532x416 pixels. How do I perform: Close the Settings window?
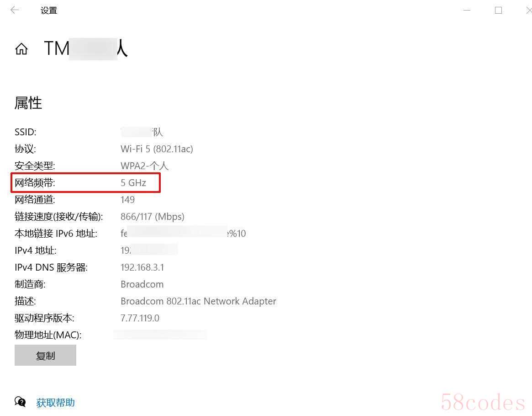pyautogui.click(x=529, y=10)
